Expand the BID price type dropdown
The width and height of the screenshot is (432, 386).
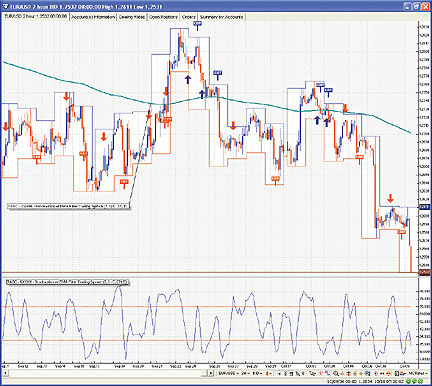tap(257, 373)
